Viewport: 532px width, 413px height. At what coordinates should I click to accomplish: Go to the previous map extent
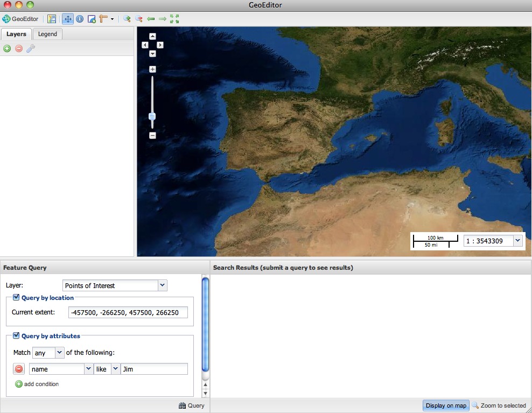[151, 19]
